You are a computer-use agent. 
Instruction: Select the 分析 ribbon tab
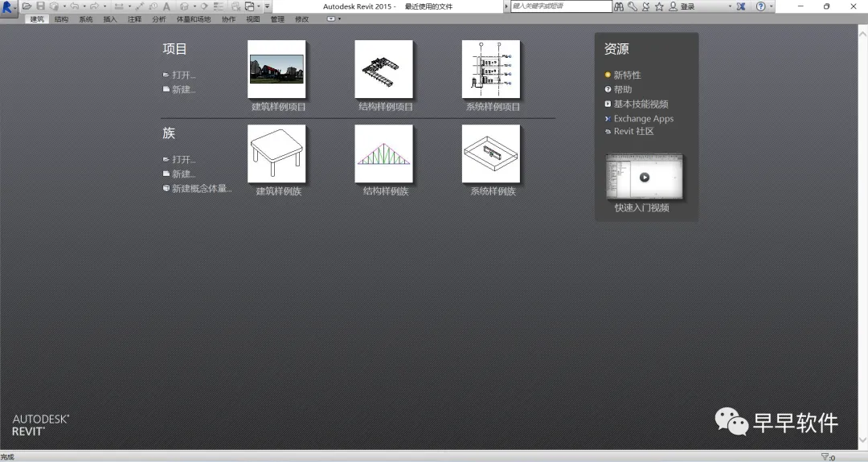click(159, 18)
